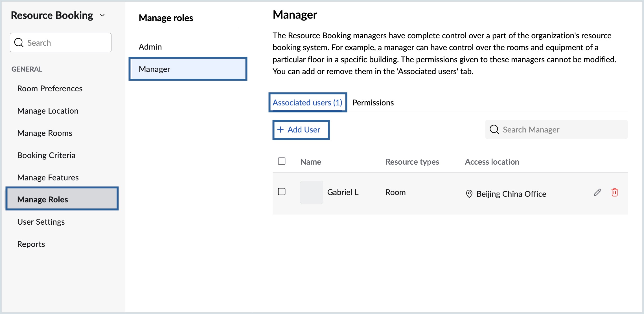The width and height of the screenshot is (644, 314).
Task: Select the Manager role in list
Action: click(188, 69)
